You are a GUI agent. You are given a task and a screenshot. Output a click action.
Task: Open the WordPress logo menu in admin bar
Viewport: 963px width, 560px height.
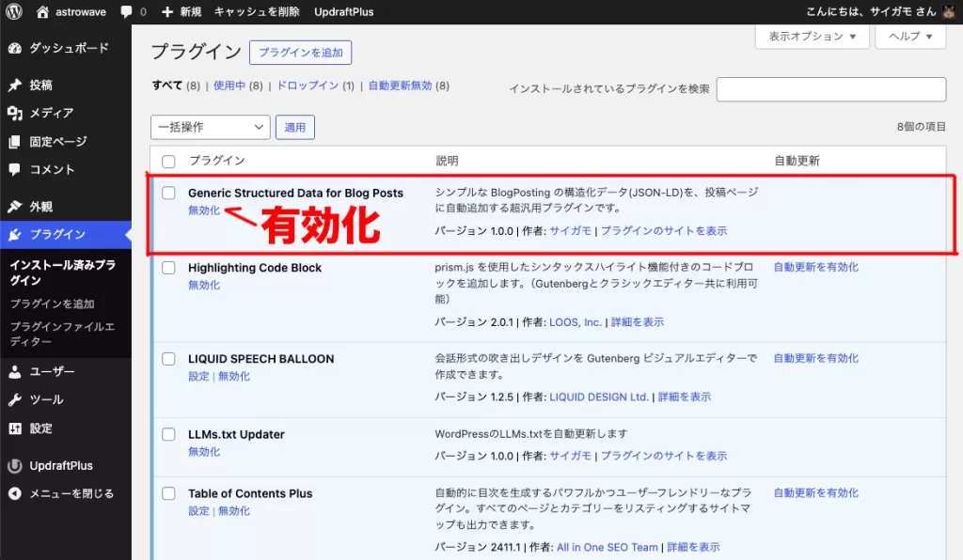(x=12, y=12)
